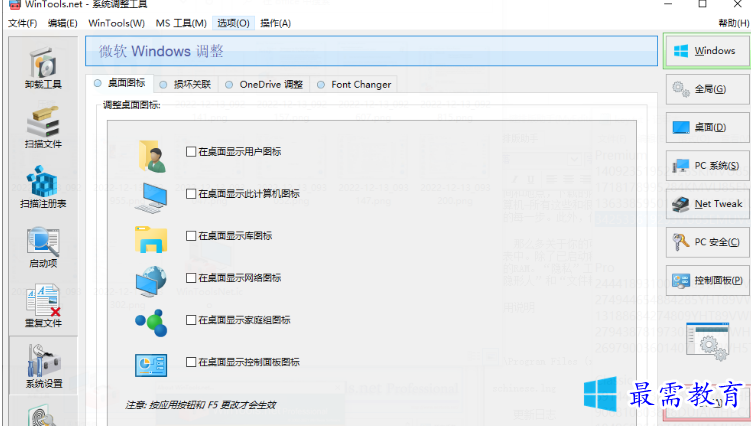Screen dimensions: 751x426
Task: Open the WinTools(W) menu
Action: [116, 23]
